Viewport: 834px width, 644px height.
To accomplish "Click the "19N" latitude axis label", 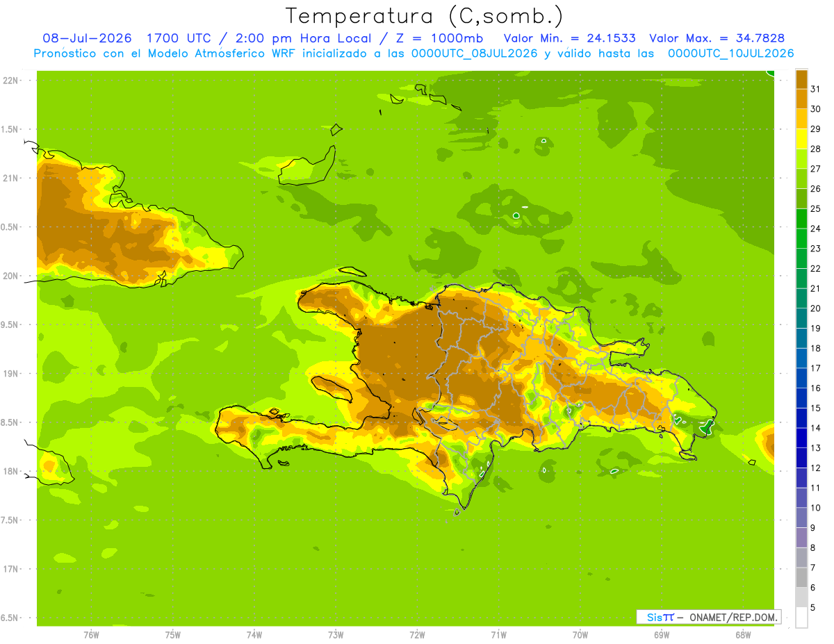I will [x=10, y=374].
